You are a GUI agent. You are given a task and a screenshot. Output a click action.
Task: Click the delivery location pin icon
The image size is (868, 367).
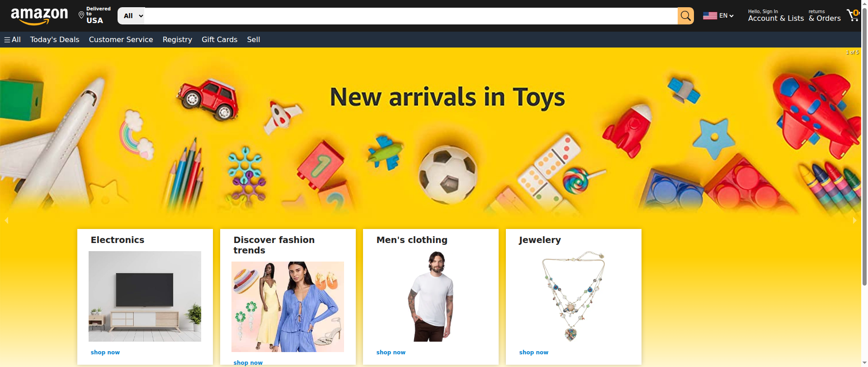81,15
